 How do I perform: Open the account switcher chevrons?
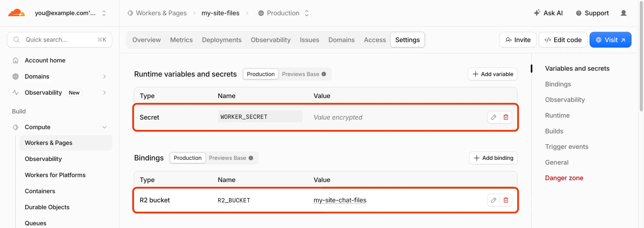104,13
